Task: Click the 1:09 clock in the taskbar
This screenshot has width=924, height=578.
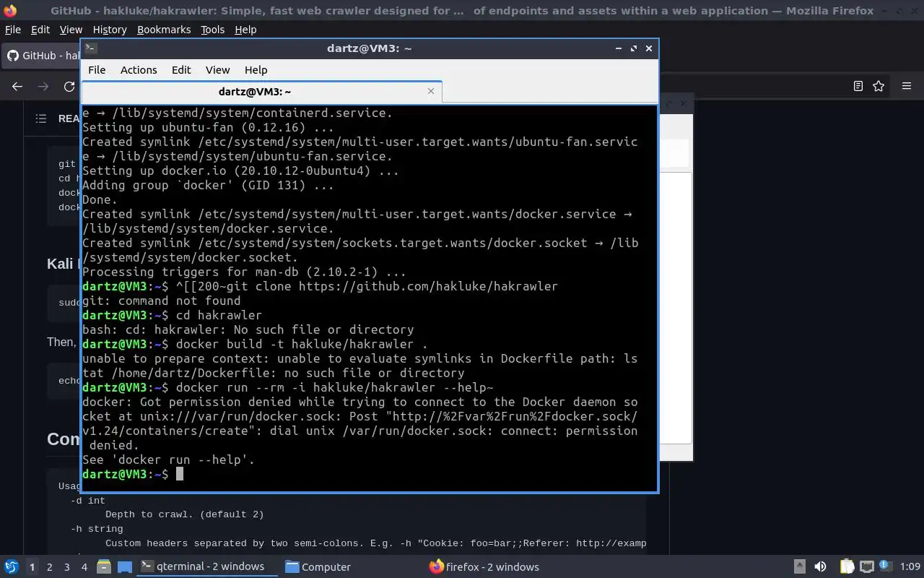Action: (x=910, y=567)
